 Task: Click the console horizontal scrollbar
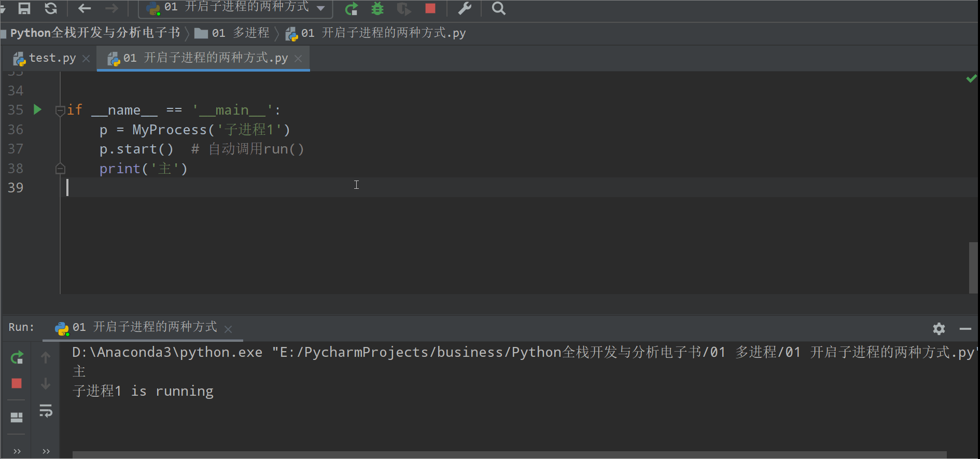[x=509, y=455]
